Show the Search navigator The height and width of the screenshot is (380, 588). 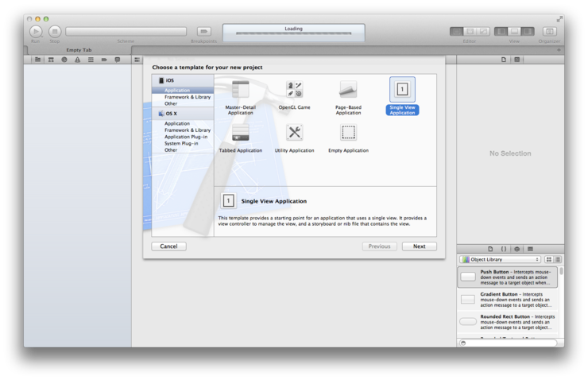(64, 60)
